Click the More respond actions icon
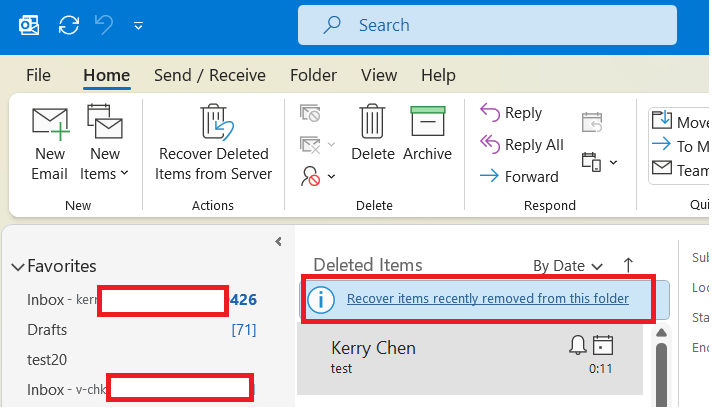This screenshot has height=418, width=712. coord(592,162)
